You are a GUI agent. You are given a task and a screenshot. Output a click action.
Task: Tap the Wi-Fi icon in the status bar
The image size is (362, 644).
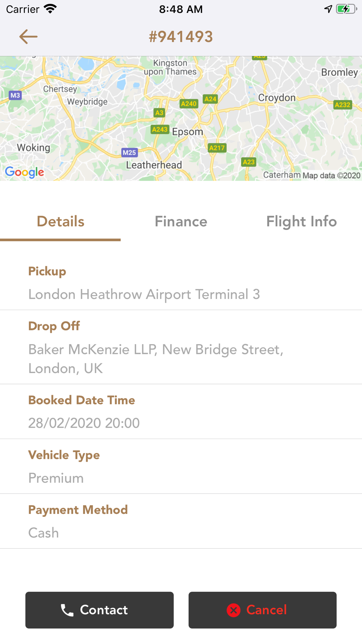[50, 9]
